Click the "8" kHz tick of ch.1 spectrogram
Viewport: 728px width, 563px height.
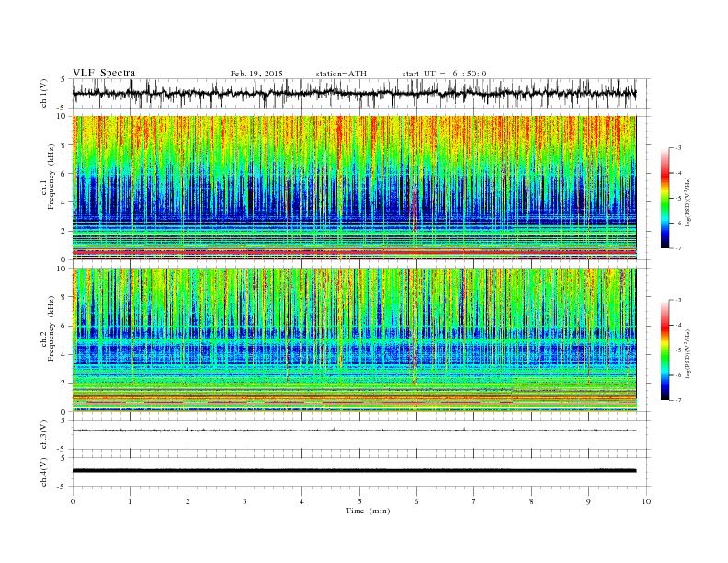click(x=64, y=145)
